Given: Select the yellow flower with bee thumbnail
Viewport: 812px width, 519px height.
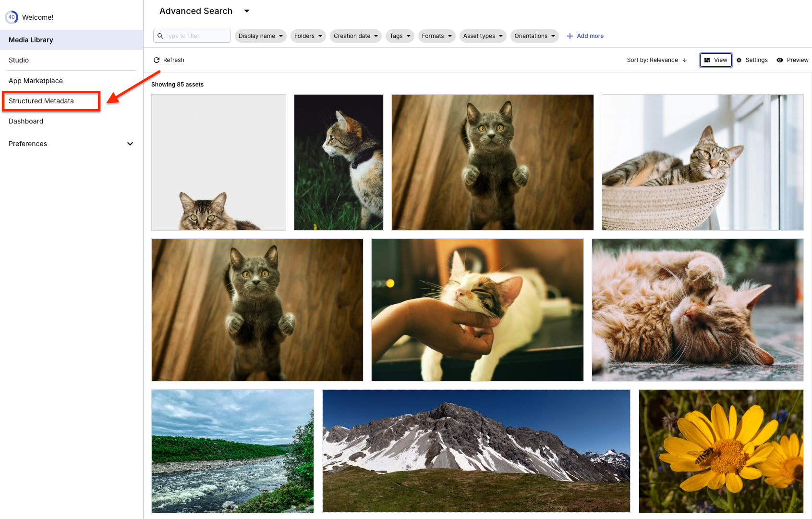Looking at the screenshot, I should point(721,451).
